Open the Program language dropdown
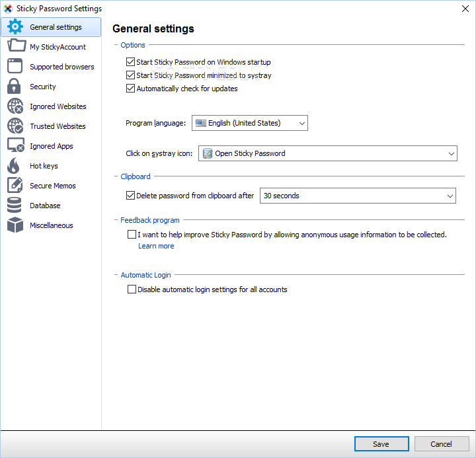The height and width of the screenshot is (458, 476). [x=249, y=123]
